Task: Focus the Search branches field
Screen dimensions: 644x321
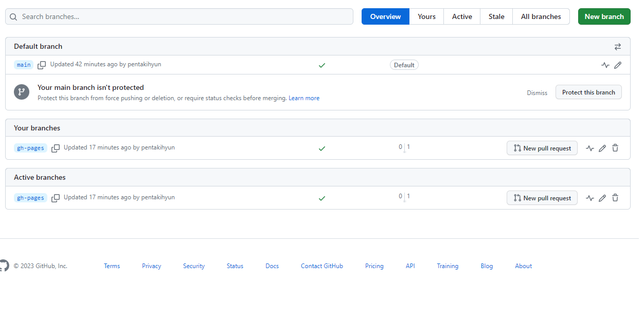Action: click(x=179, y=16)
